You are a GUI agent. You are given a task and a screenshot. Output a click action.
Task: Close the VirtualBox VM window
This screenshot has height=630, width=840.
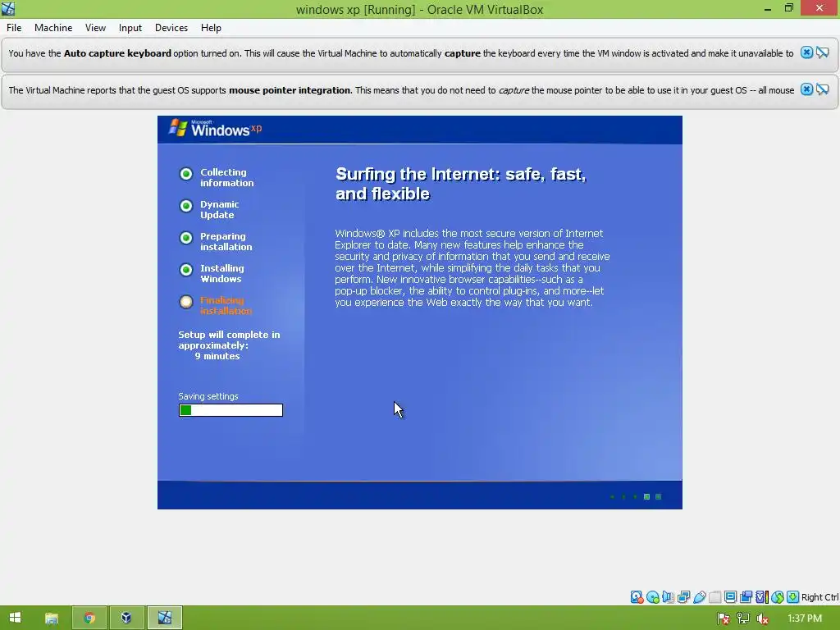pos(819,8)
